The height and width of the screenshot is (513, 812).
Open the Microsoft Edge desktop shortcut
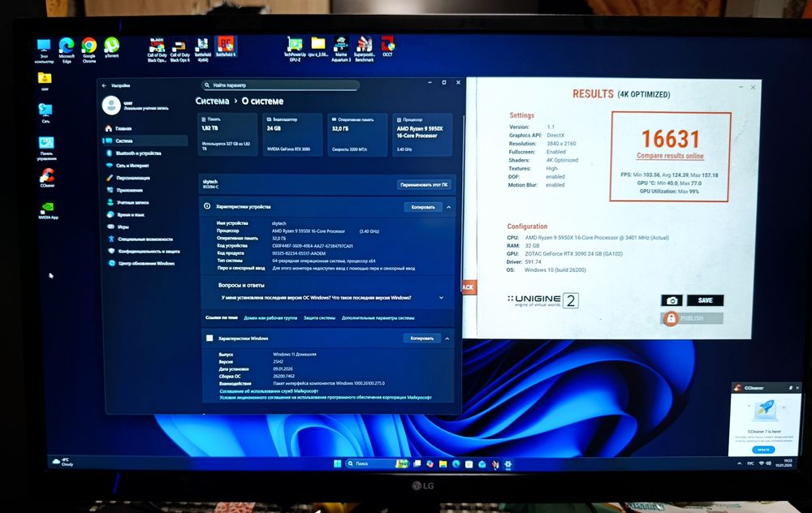67,50
